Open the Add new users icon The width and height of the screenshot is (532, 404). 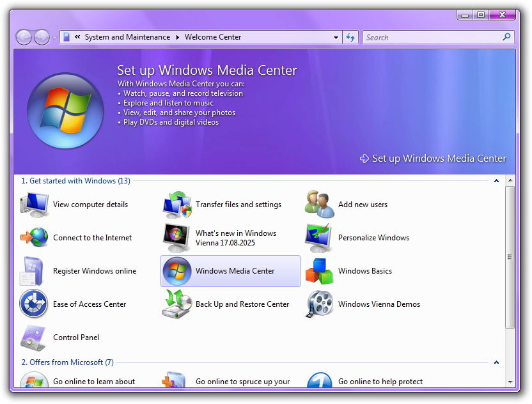(319, 205)
